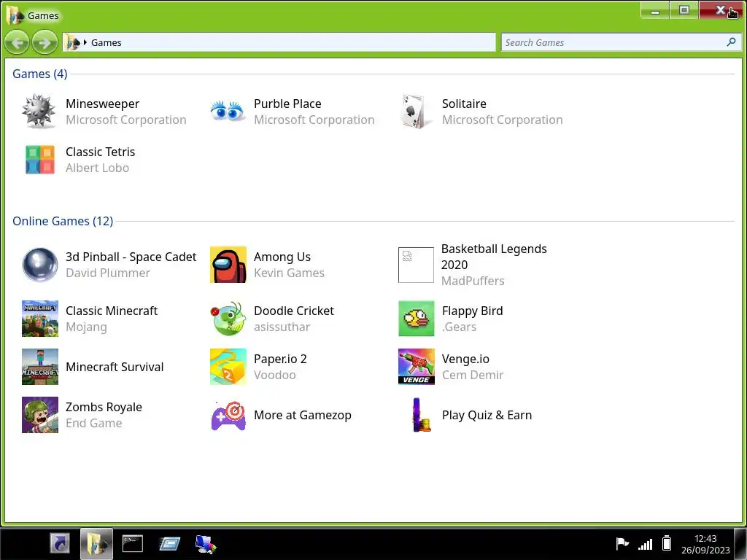Click the address bar folder icon
Screen dimensions: 747x560
pyautogui.click(x=73, y=42)
